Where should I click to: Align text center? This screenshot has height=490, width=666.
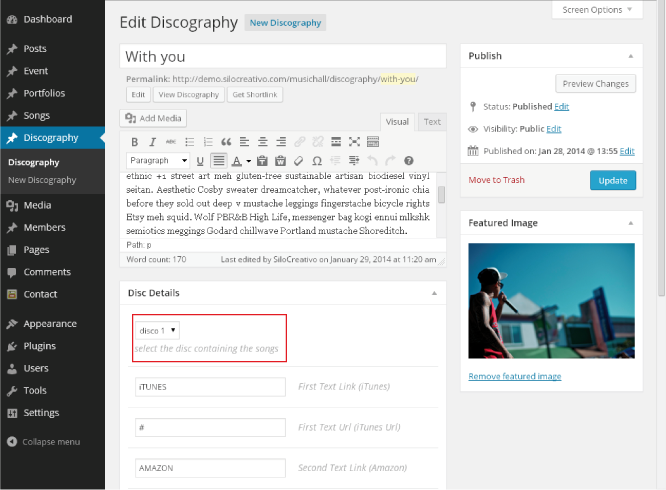(262, 142)
